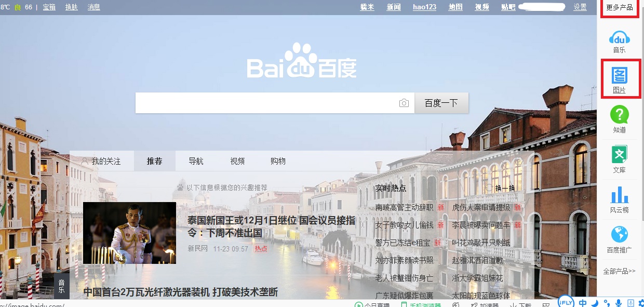Switch to the 购物 tab

[278, 161]
